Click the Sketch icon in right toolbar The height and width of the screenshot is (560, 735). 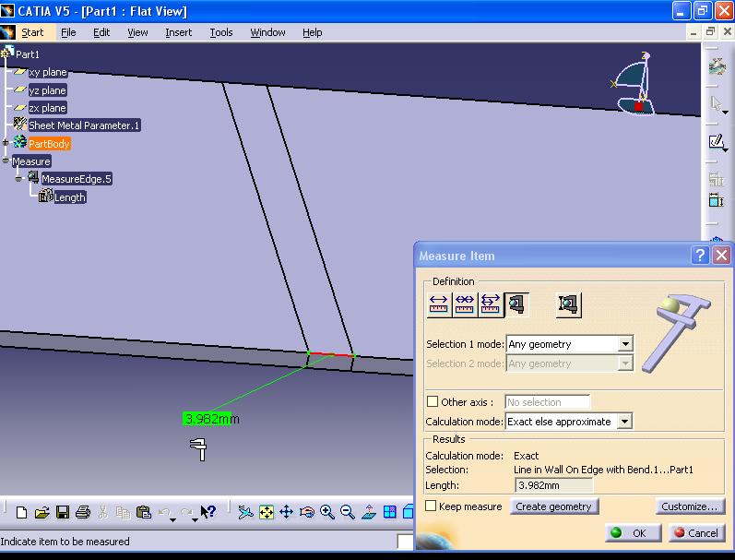(716, 141)
